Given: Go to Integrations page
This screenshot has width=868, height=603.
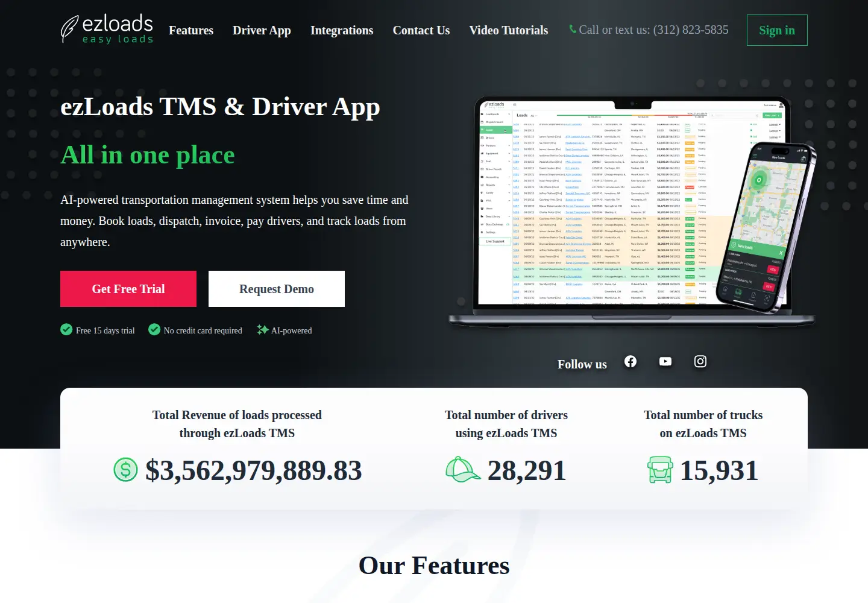Looking at the screenshot, I should (x=342, y=30).
